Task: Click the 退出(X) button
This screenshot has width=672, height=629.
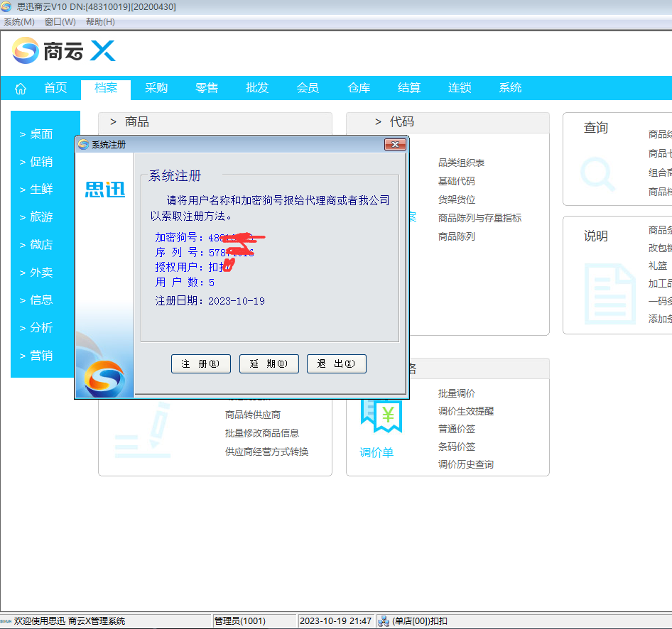Action: point(337,364)
